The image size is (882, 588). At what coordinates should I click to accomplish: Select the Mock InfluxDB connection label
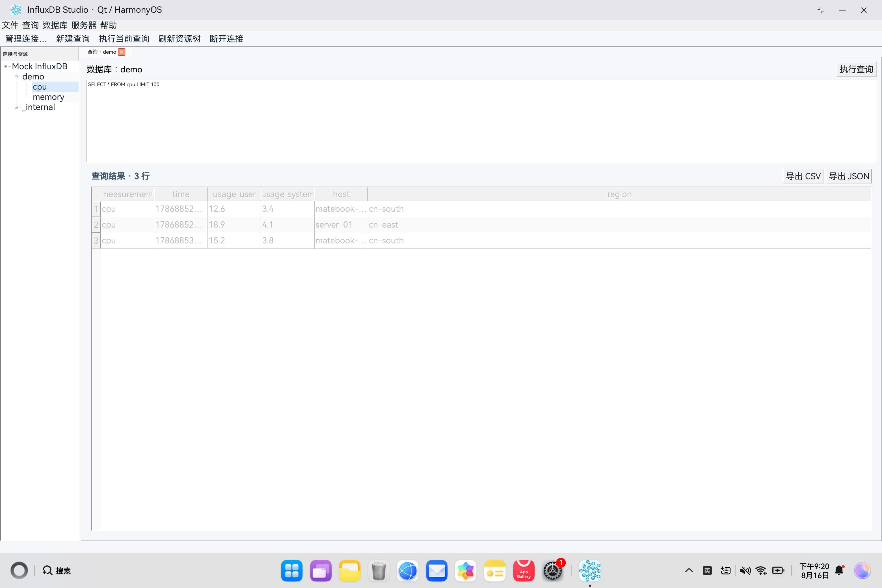click(x=39, y=66)
